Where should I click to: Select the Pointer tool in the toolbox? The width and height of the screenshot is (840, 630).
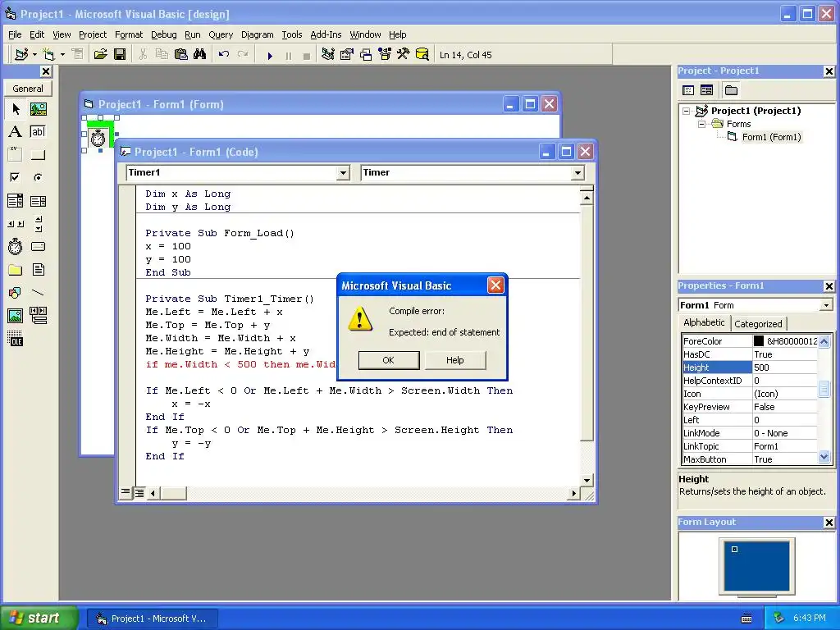coord(16,109)
